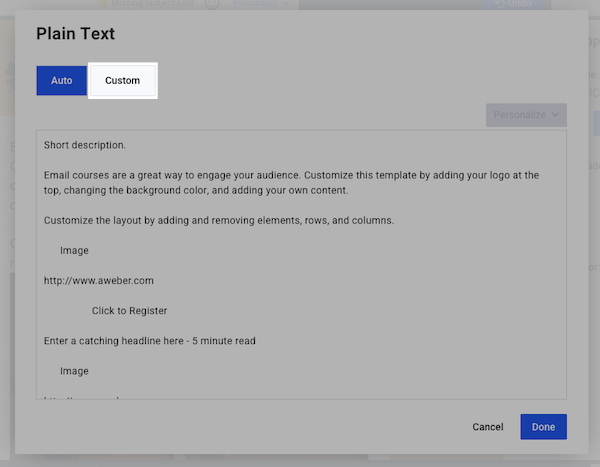Select the Custom plain text option
Image resolution: width=600 pixels, height=467 pixels.
click(x=123, y=80)
